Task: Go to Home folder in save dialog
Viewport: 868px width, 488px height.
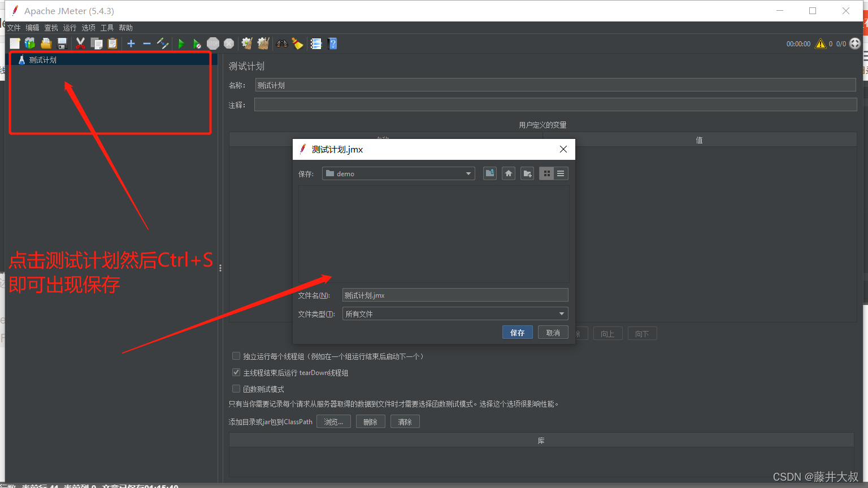Action: pyautogui.click(x=509, y=173)
